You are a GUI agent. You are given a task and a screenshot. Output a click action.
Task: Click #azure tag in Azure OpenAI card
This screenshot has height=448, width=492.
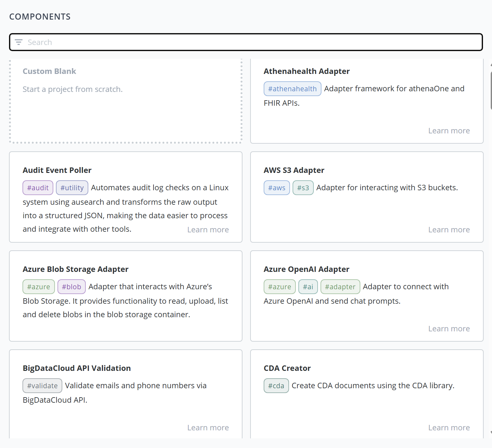coord(280,287)
